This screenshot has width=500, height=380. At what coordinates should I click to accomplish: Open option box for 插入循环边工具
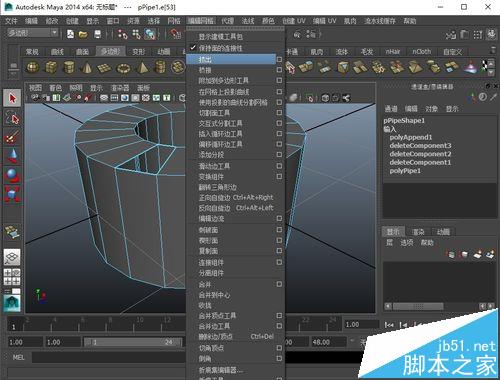pyautogui.click(x=279, y=134)
